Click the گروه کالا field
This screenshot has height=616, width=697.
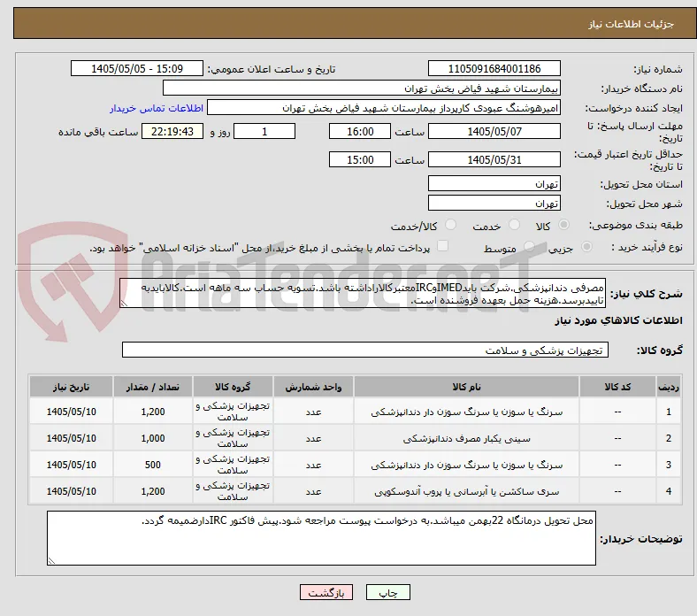(x=365, y=350)
